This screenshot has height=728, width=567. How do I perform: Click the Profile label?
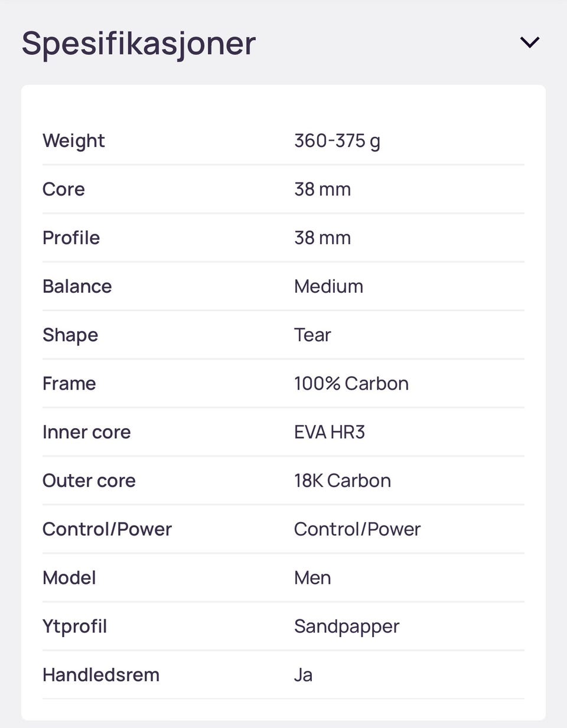pos(71,238)
